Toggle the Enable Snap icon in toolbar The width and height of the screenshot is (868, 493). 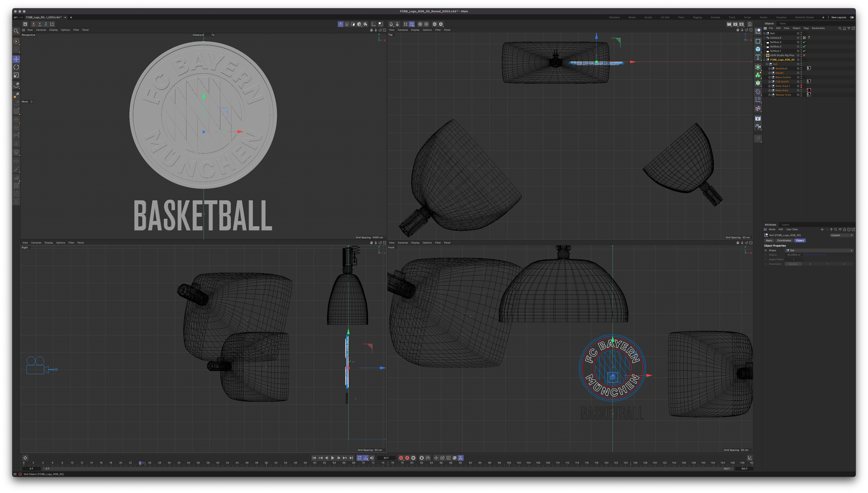point(391,24)
